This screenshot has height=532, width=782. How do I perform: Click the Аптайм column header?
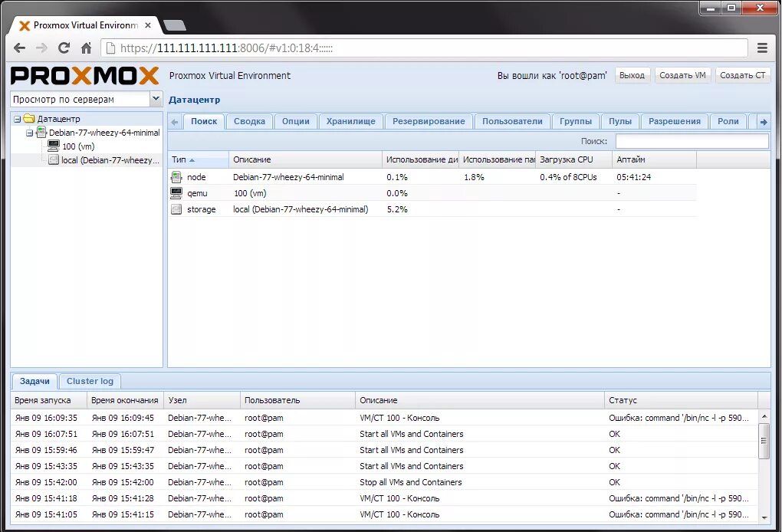coord(654,159)
